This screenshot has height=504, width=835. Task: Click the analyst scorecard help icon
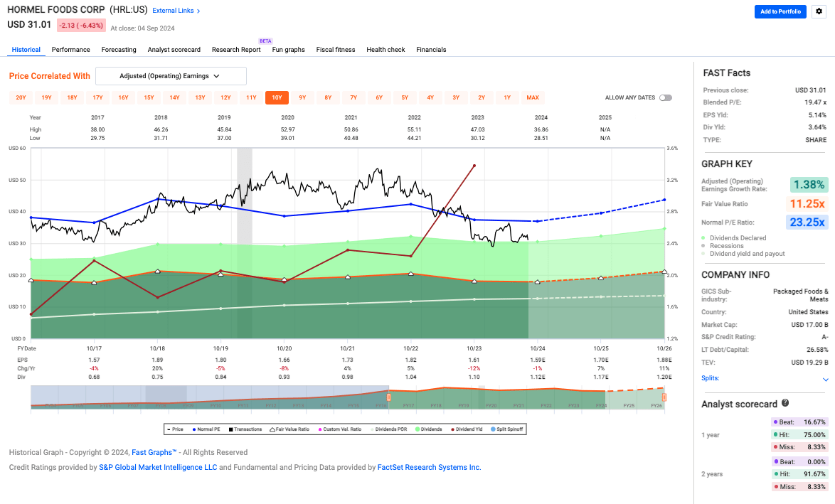[x=785, y=403]
